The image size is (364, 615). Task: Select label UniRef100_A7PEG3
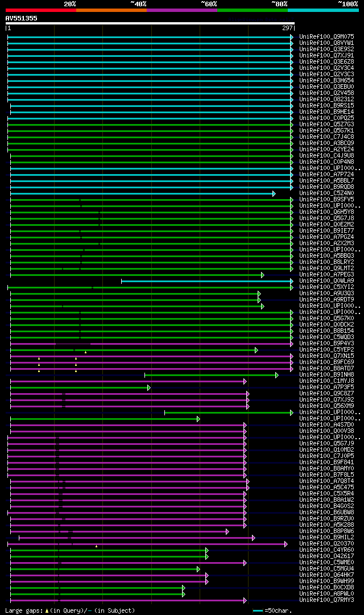pos(326,275)
